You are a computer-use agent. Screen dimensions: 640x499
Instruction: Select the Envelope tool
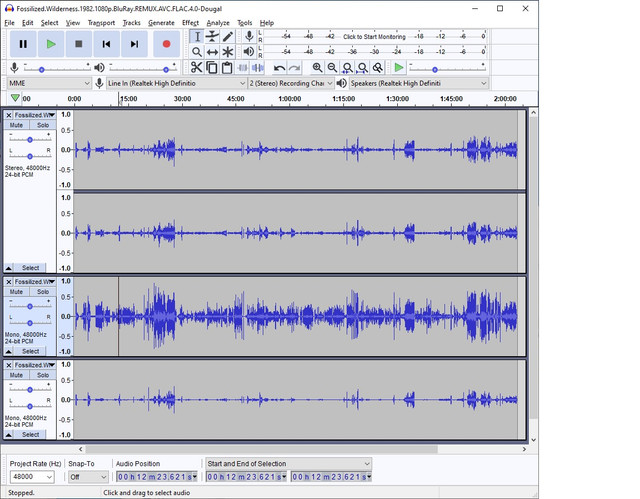pos(212,37)
